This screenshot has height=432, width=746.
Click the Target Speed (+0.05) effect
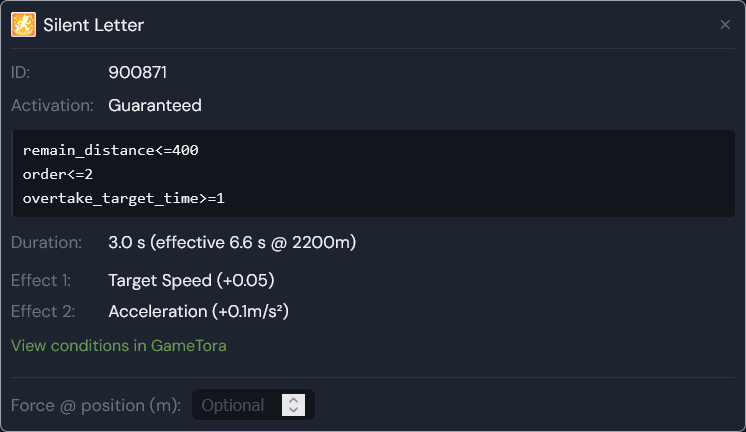(x=191, y=280)
